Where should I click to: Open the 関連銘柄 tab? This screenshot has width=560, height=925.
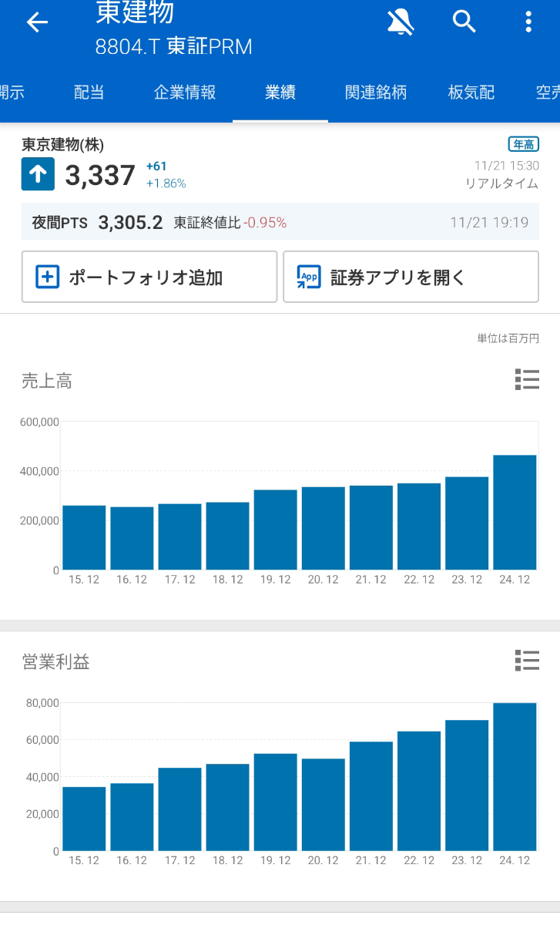point(376,92)
